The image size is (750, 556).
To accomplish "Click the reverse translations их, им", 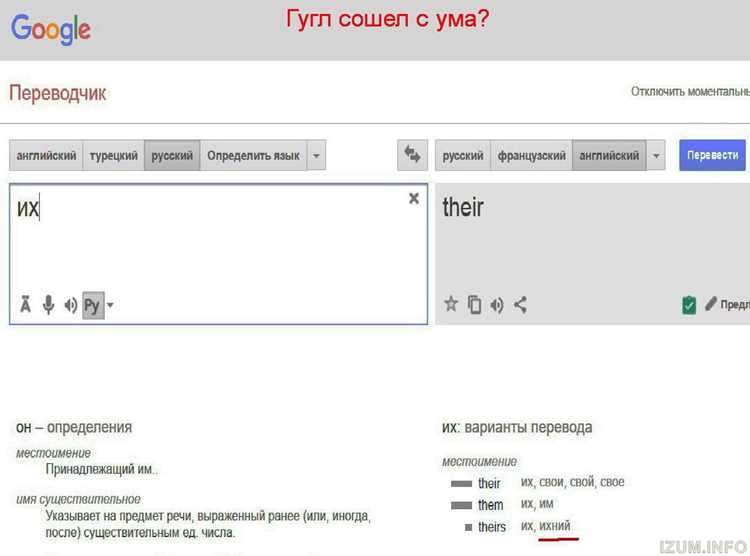I will [537, 503].
